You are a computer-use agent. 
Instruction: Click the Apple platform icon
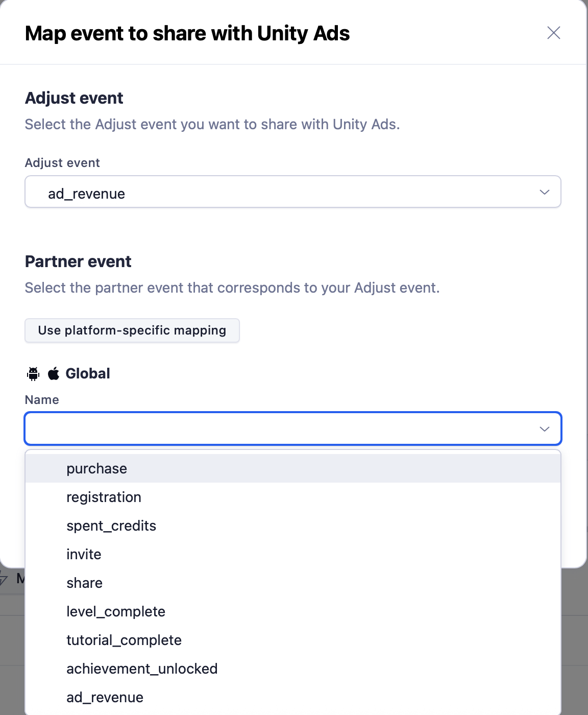tap(54, 374)
